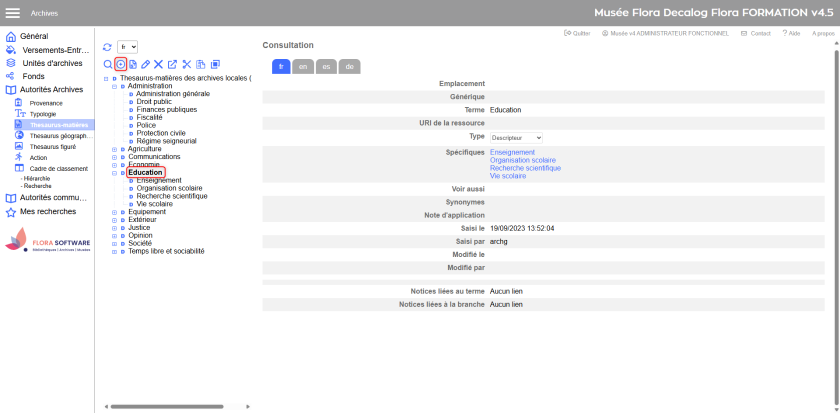Screen dimensions: 840x413
Task: Click the search magnifier icon in thesaurus toolbar
Action: (x=108, y=64)
